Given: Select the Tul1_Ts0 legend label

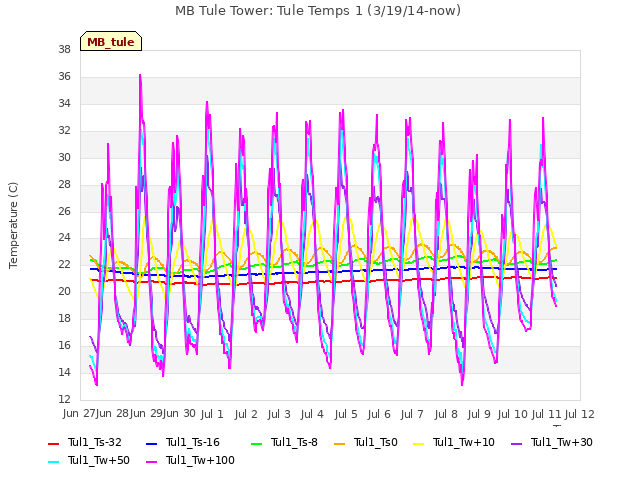Looking at the screenshot, I should click(376, 442).
